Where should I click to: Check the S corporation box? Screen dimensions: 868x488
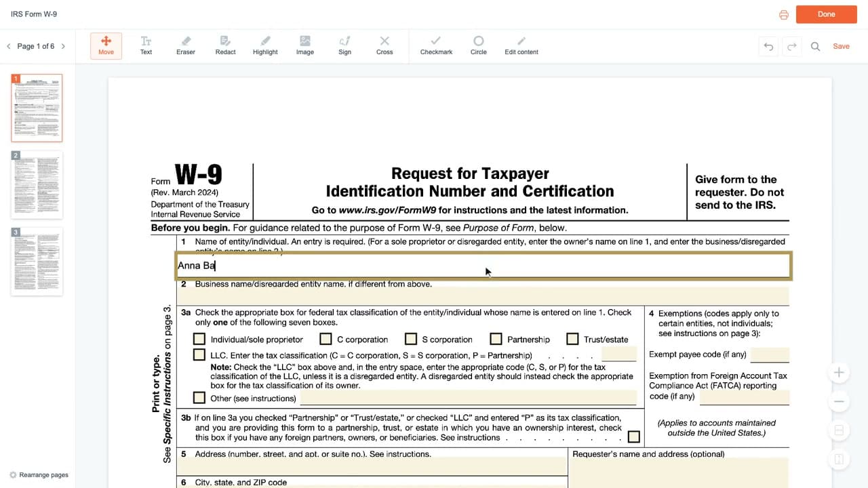tap(411, 338)
